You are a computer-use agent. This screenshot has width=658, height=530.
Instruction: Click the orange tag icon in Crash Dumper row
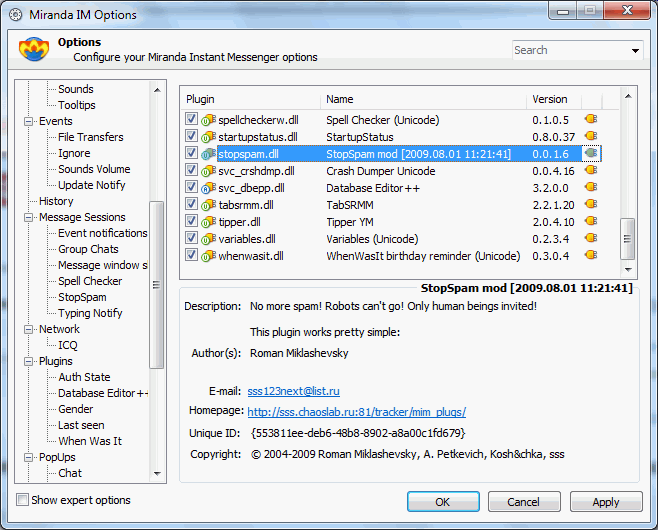coord(591,170)
